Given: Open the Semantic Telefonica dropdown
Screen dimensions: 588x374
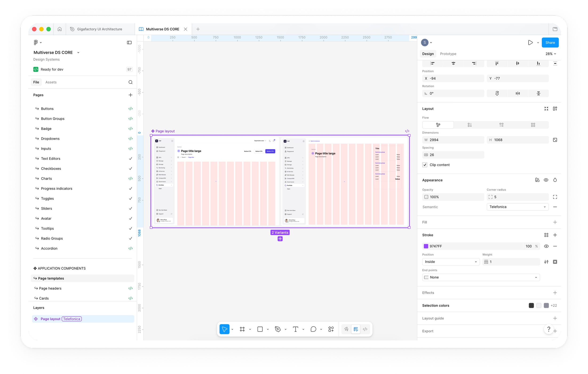Looking at the screenshot, I should coord(518,207).
